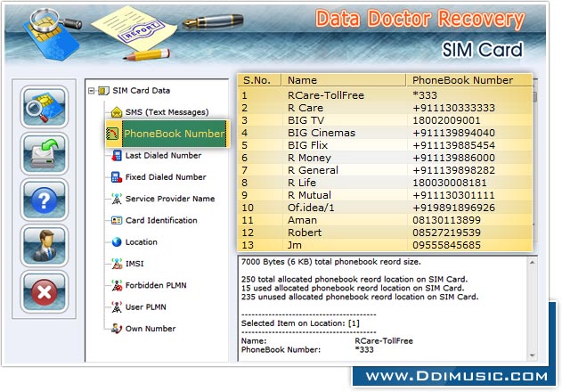Select the R Money contact row
Viewport: 562px width, 392px height.
(386, 158)
